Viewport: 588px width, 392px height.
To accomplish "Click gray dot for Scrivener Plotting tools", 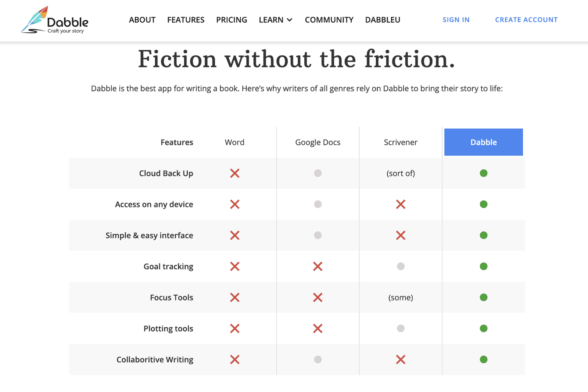I will (401, 328).
